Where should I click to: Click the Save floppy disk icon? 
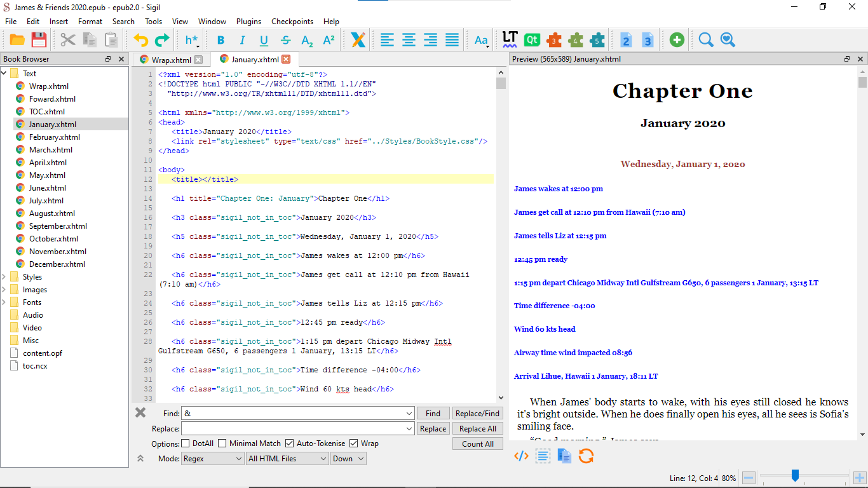click(39, 40)
